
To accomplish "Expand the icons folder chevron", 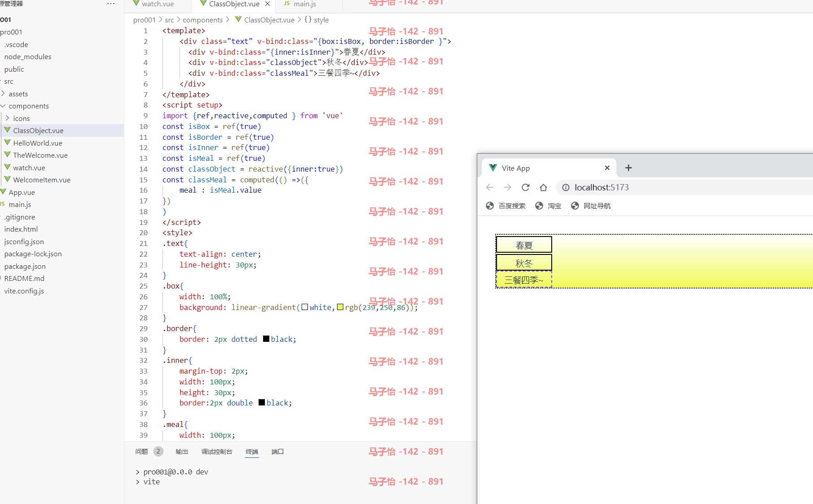I will pos(8,118).
